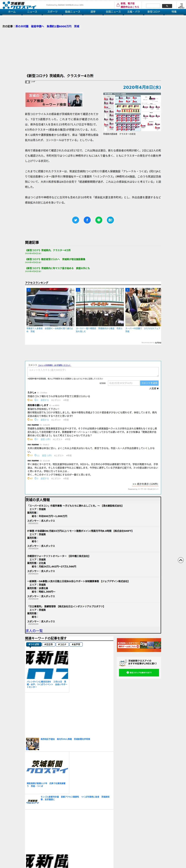The image size is (186, 868).
Task: Open the cluster status infographic thumbnail
Action: pyautogui.click(x=132, y=112)
